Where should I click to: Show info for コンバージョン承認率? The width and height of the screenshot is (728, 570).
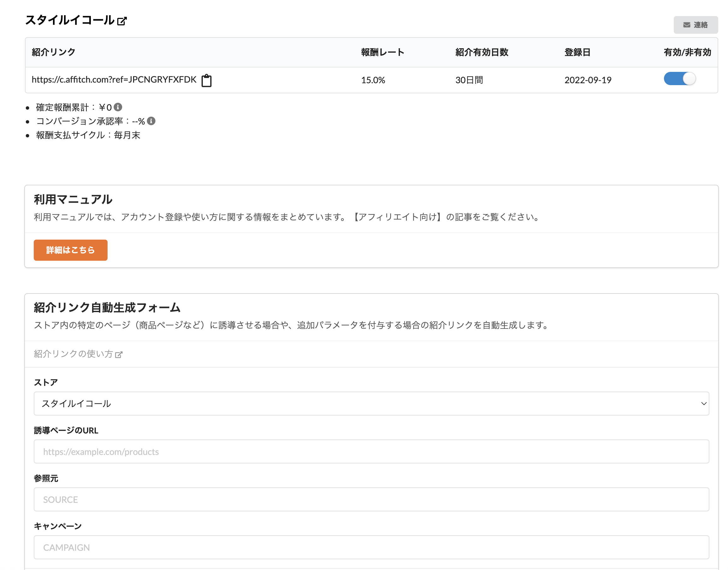pos(151,121)
